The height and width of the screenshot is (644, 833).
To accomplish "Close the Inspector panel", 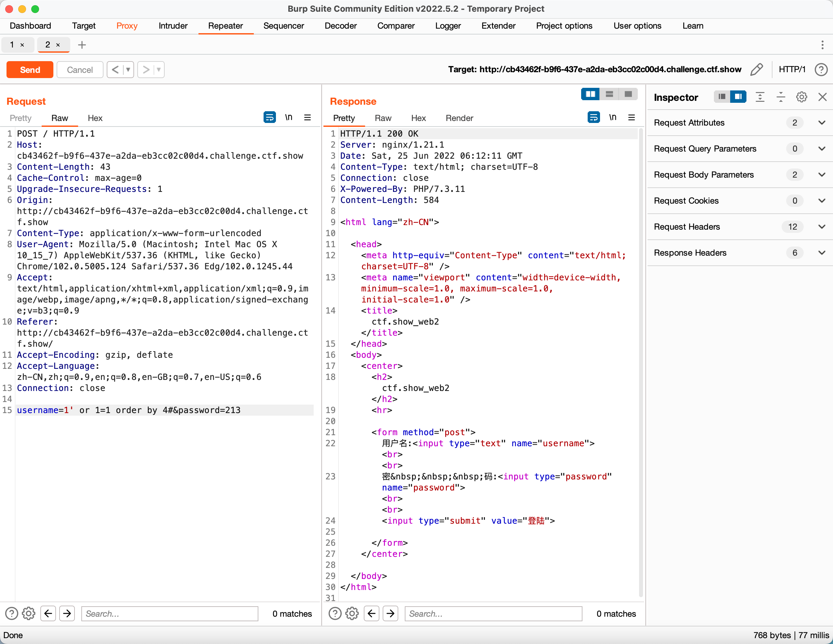I will tap(822, 97).
